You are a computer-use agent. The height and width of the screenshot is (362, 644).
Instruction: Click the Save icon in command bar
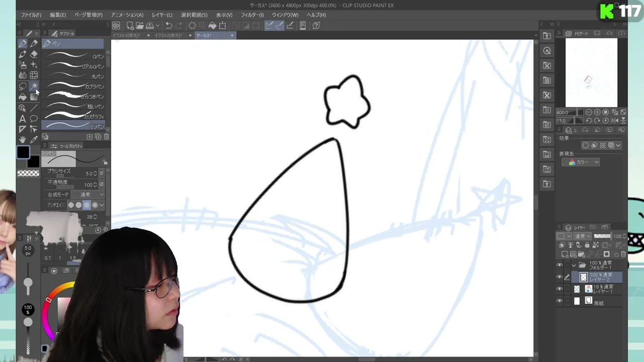click(149, 26)
